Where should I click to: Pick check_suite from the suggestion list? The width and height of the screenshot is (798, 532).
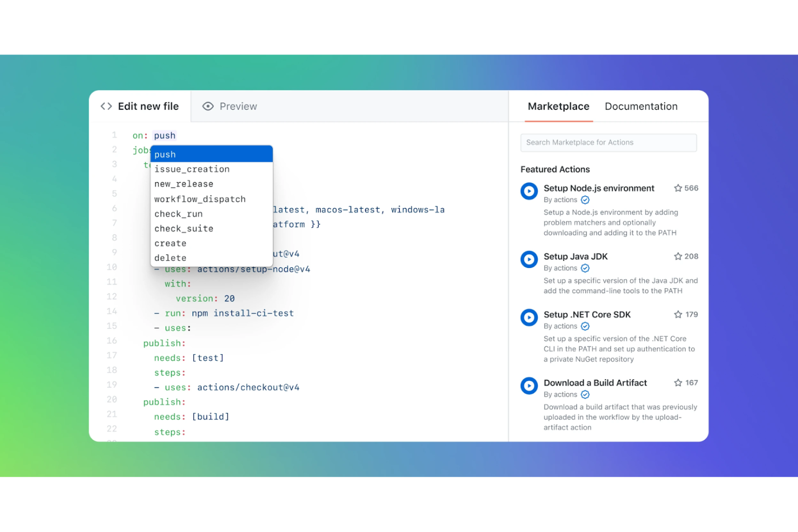[183, 229]
